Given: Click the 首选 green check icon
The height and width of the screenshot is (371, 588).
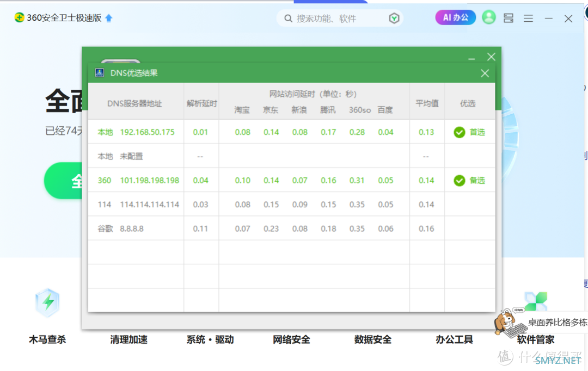Looking at the screenshot, I should click(x=460, y=132).
